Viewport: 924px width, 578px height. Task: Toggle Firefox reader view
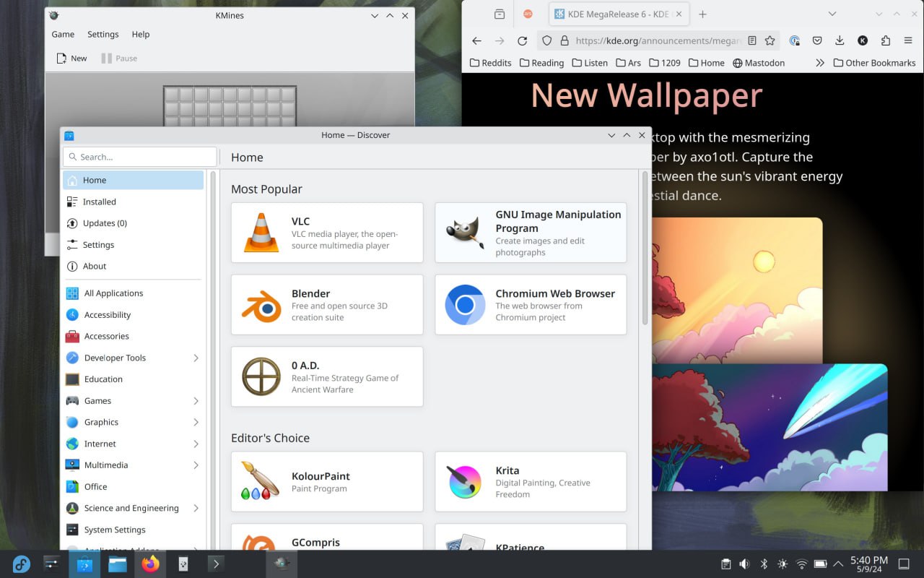[x=752, y=41]
